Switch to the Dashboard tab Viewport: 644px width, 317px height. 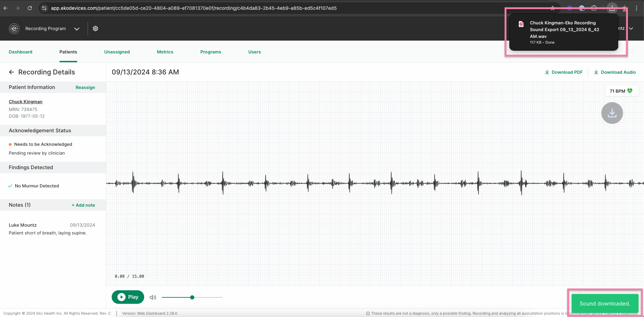21,52
